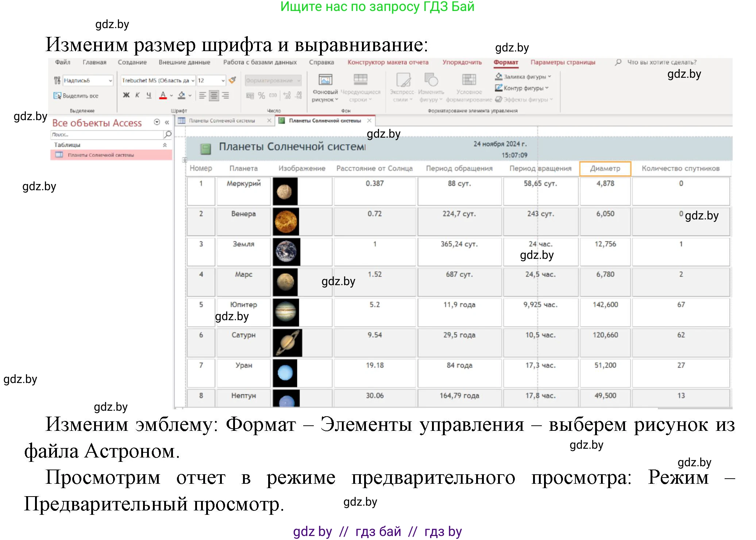The width and height of the screenshot is (756, 540).
Task: Apply italic formatting to selected text
Action: (x=138, y=95)
